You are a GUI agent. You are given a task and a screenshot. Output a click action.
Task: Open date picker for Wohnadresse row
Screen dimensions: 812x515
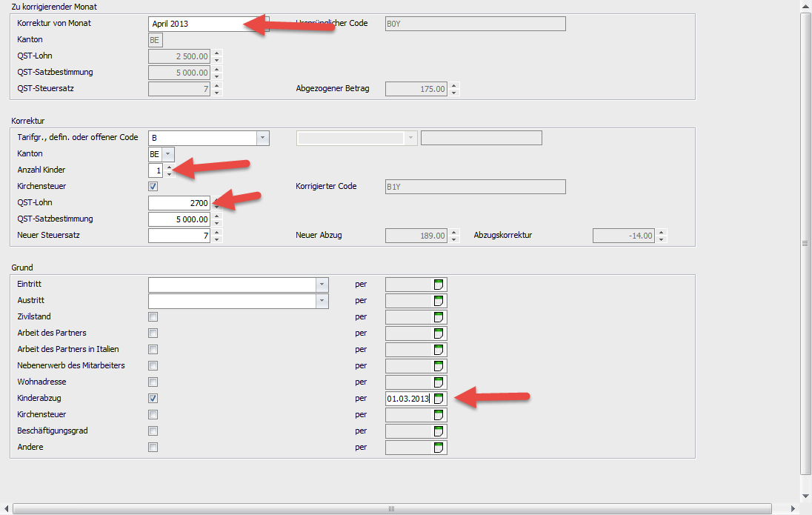pyautogui.click(x=438, y=382)
